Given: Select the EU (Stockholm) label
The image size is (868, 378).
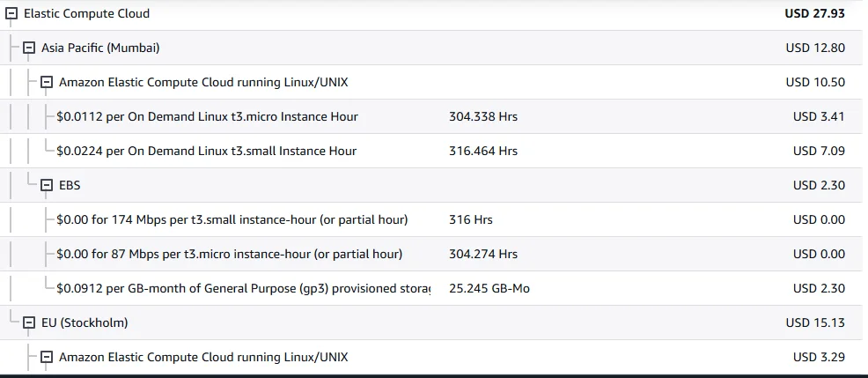Looking at the screenshot, I should [x=85, y=322].
